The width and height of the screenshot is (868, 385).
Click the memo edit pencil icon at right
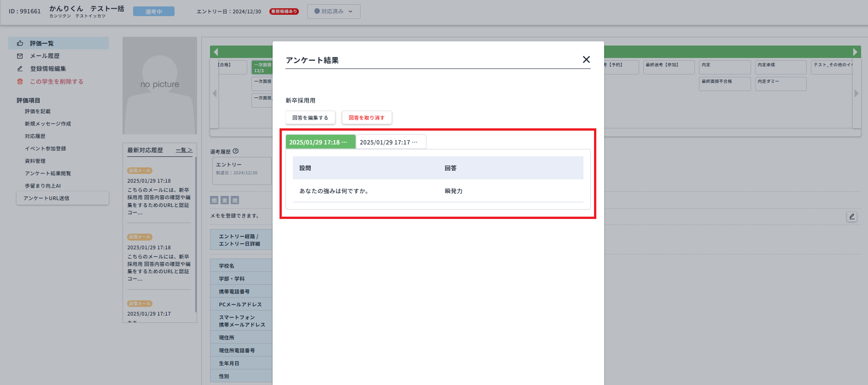(851, 217)
